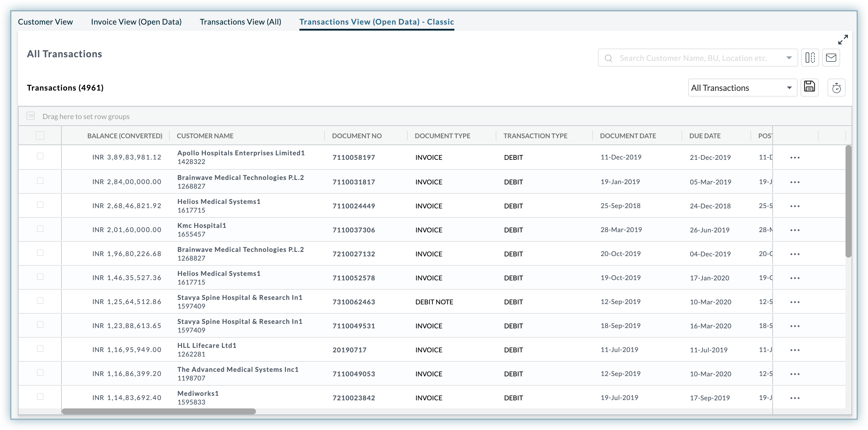Go to Transactions View (All) tab
This screenshot has height=430, width=868.
pyautogui.click(x=240, y=22)
